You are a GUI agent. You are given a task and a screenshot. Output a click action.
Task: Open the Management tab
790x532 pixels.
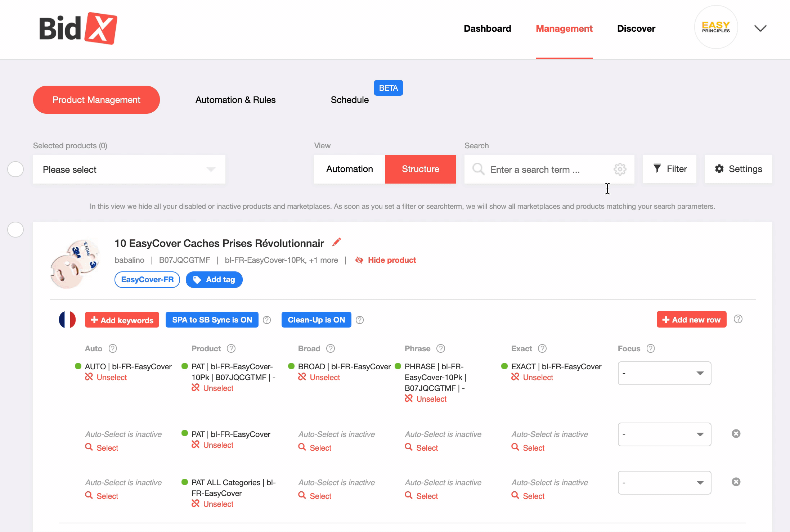pyautogui.click(x=564, y=28)
